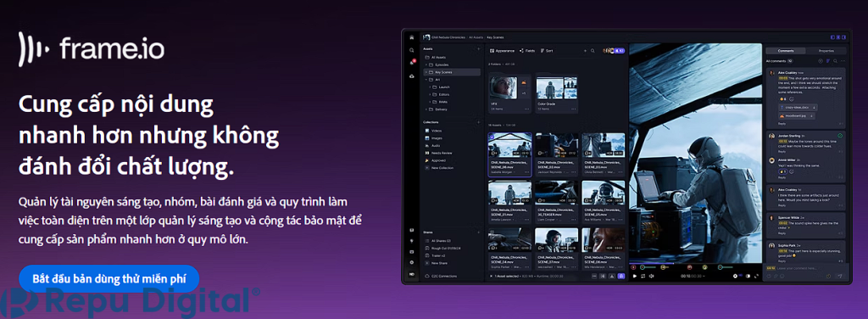Screen dimensions: 868x319
Task: Open the Appearance menu
Action: pyautogui.click(x=503, y=50)
